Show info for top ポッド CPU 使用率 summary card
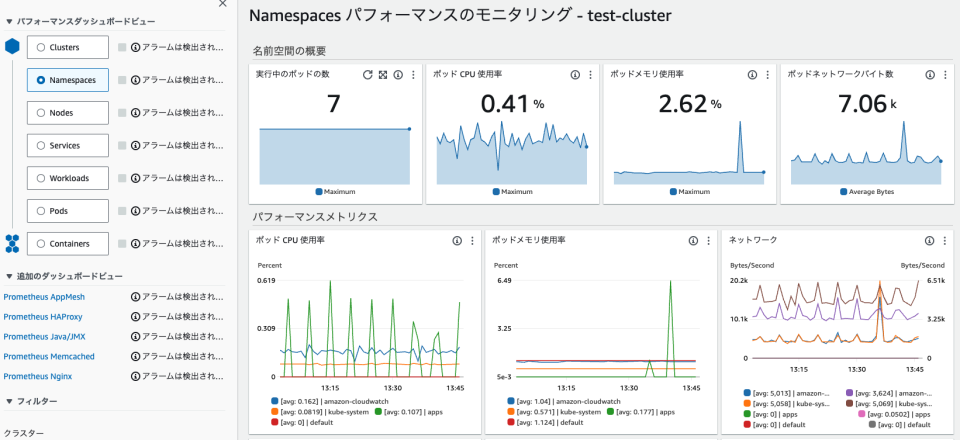This screenshot has width=960, height=440. [575, 75]
